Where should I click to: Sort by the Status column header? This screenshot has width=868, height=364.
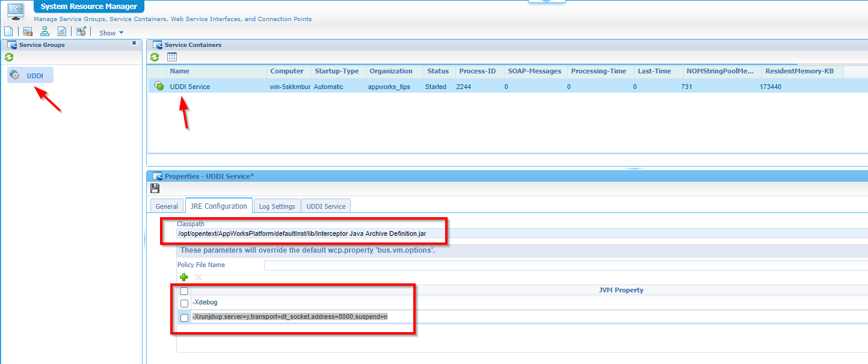(x=438, y=71)
